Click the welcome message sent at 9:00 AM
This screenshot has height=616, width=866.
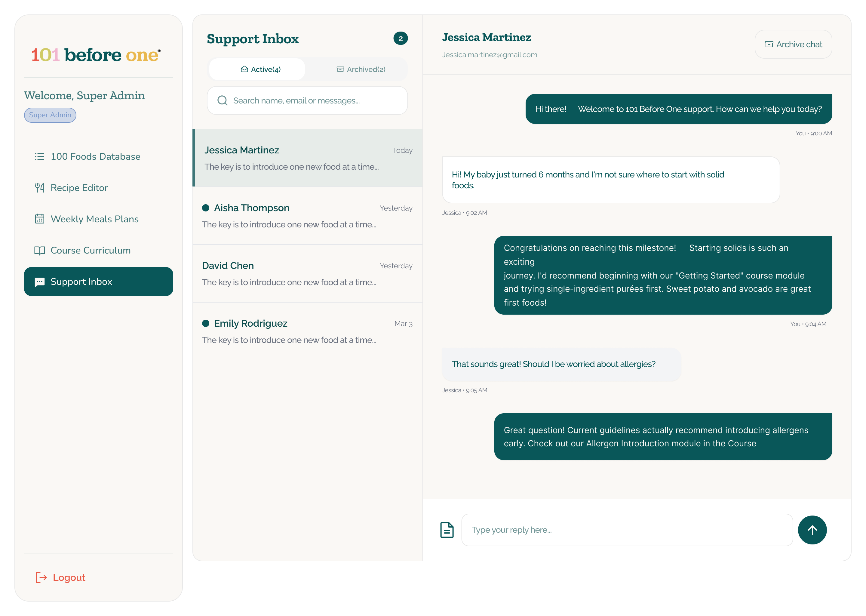click(x=678, y=109)
